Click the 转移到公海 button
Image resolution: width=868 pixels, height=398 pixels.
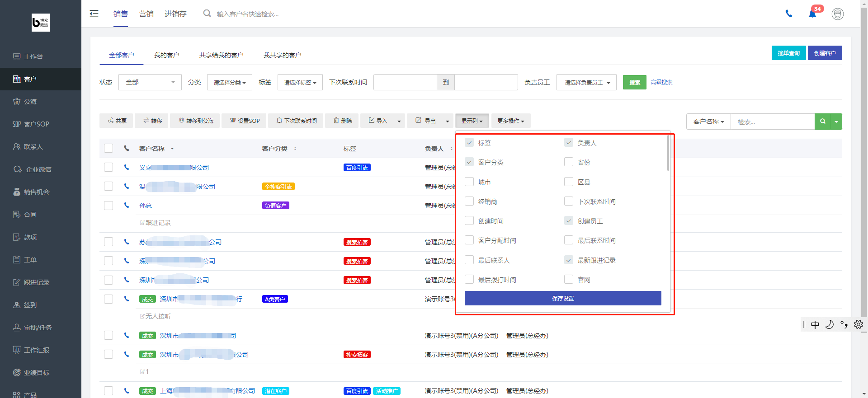click(x=196, y=121)
